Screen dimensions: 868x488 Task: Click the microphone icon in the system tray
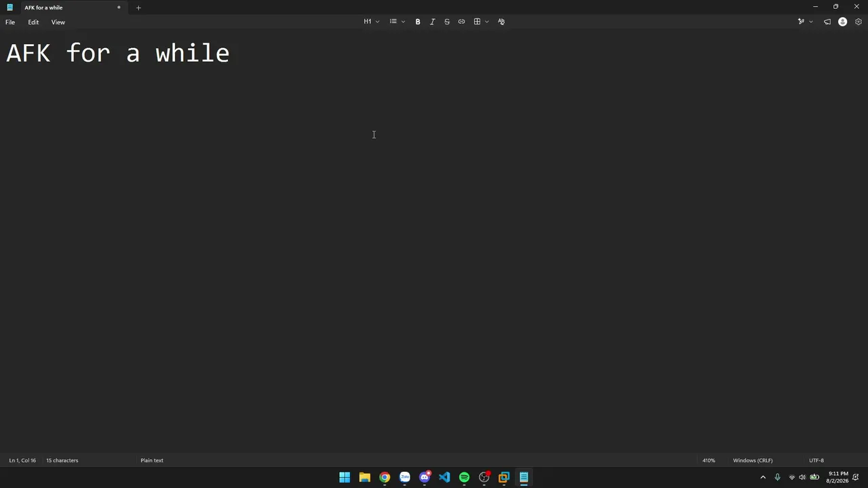coord(778,477)
